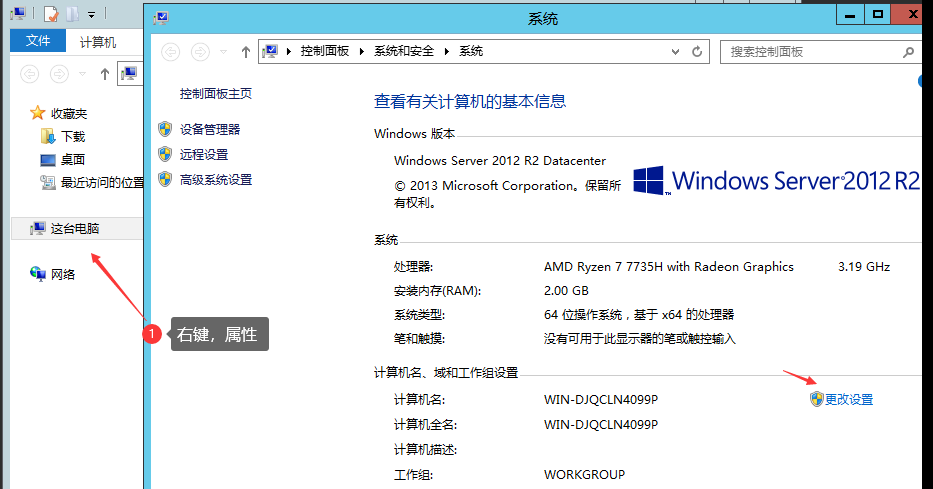The width and height of the screenshot is (933, 489).
Task: Select 系统和安全 in the address breadcrumb
Action: click(x=404, y=51)
